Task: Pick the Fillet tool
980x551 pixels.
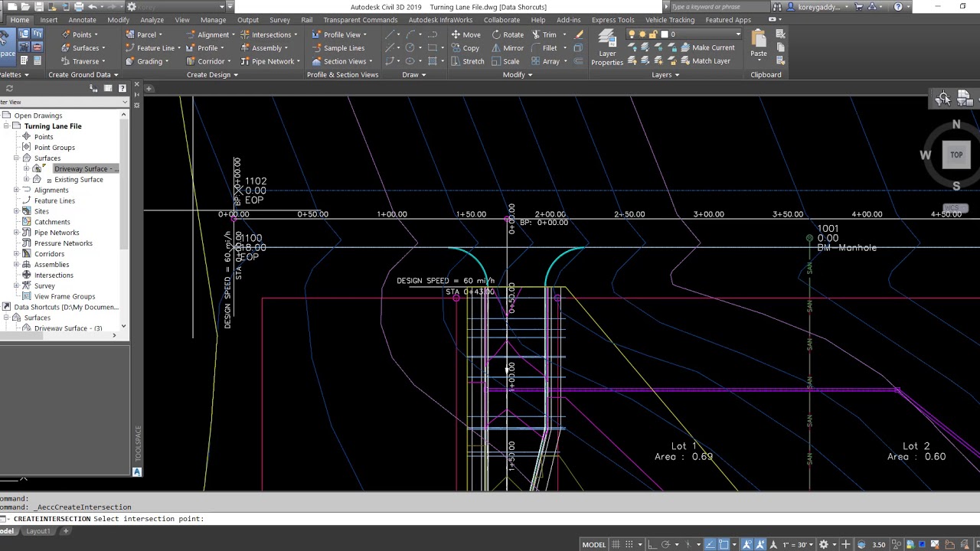Action: (544, 47)
